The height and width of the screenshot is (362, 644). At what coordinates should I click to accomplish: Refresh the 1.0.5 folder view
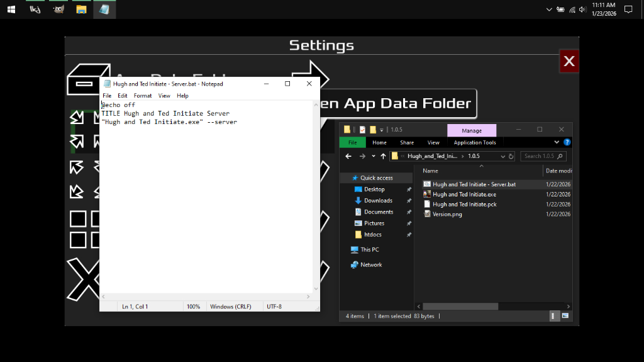pyautogui.click(x=511, y=156)
